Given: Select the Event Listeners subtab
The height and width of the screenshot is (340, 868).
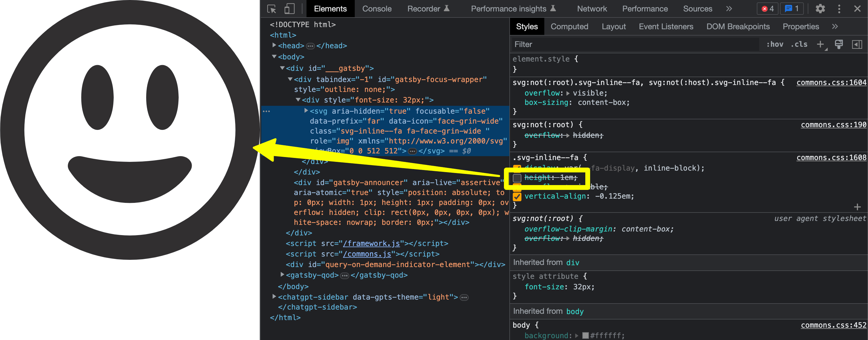Looking at the screenshot, I should pyautogui.click(x=666, y=27).
